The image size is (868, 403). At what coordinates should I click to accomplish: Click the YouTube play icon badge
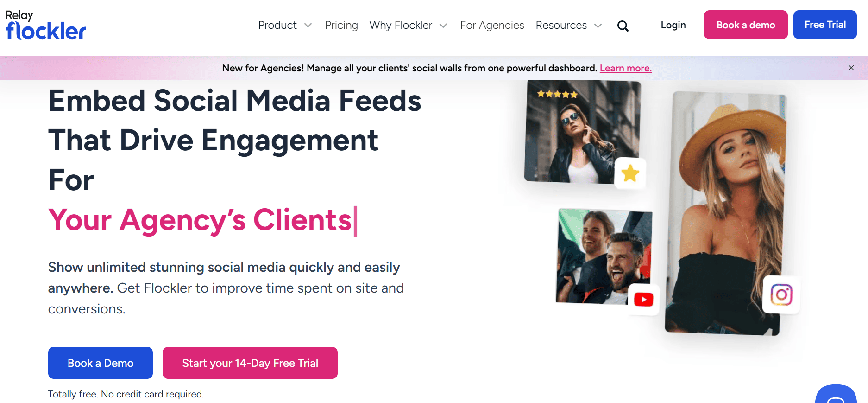[x=644, y=300]
